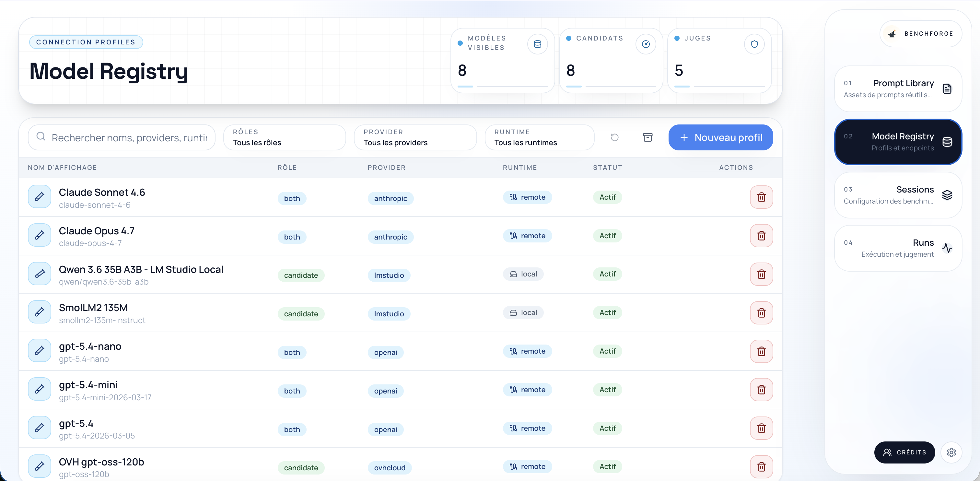The height and width of the screenshot is (481, 980).
Task: Delete the Claude Opus 4.7 profile
Action: coord(761,236)
